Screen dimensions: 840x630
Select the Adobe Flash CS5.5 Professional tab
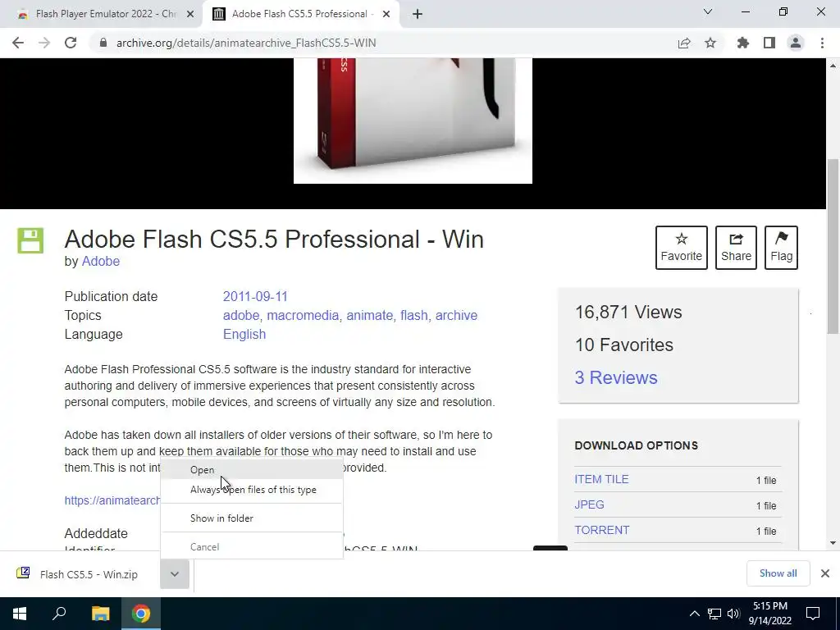coord(300,14)
